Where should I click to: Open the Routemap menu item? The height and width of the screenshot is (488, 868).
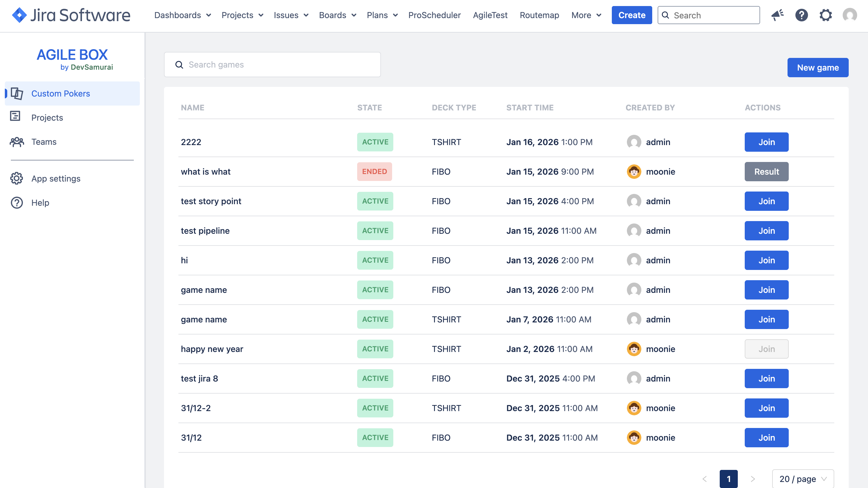539,15
